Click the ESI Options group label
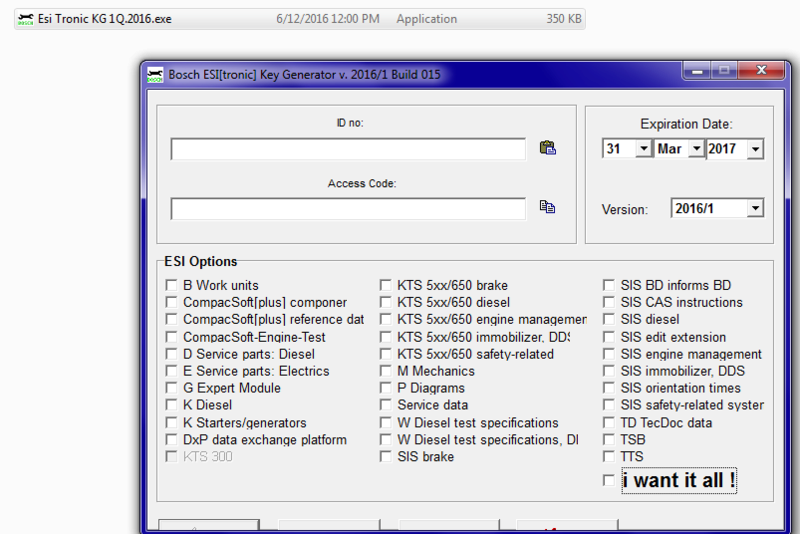The image size is (800, 534). click(x=201, y=262)
